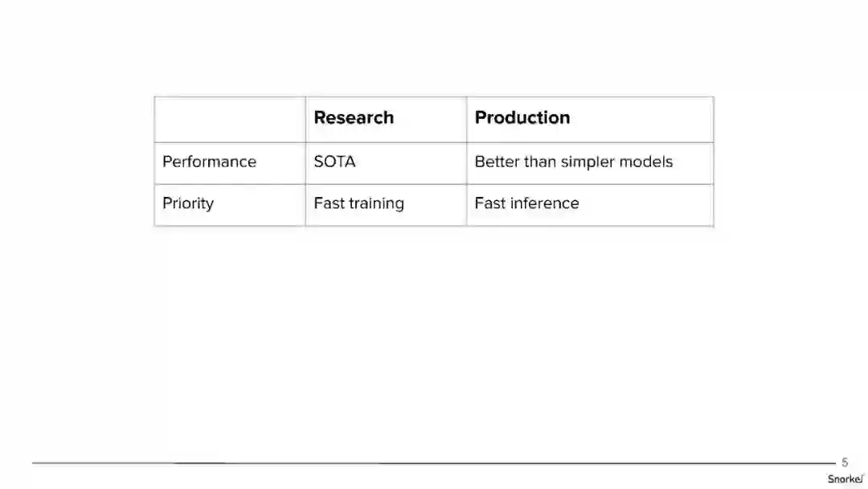Click the letter "S" in SOTA
Image resolution: width=868 pixels, height=489 pixels.
pos(319,162)
